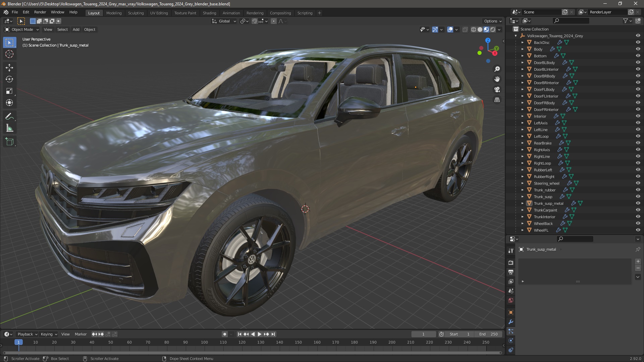This screenshot has height=362, width=644.
Task: Switch to rendered viewport shading
Action: coord(493,29)
